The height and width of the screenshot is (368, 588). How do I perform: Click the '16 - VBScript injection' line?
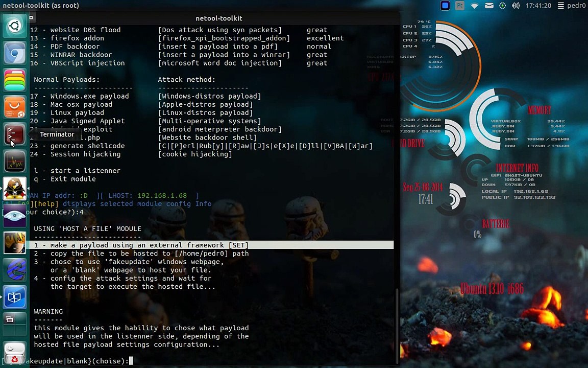tap(78, 63)
